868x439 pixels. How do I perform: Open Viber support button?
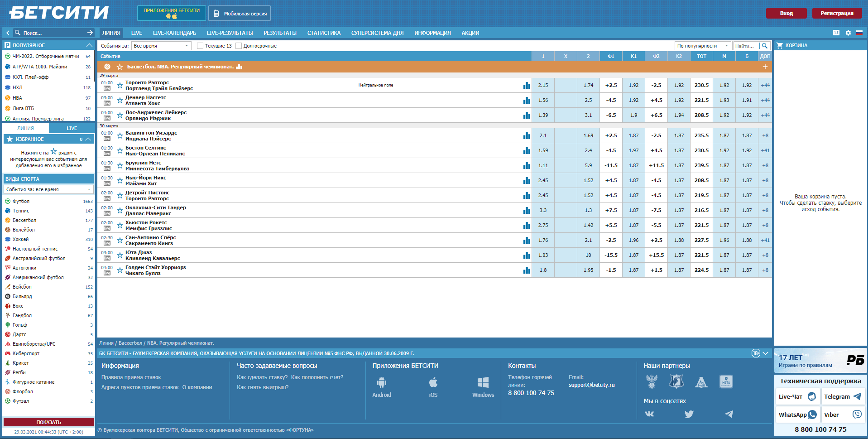[843, 415]
